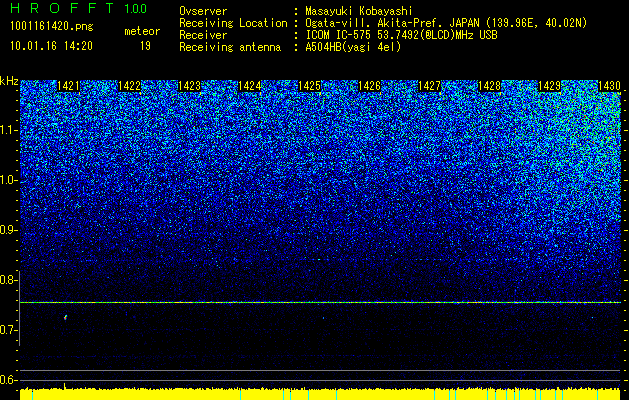629x400 pixels.
Task: Click the 1429 time marker
Action: [549, 86]
